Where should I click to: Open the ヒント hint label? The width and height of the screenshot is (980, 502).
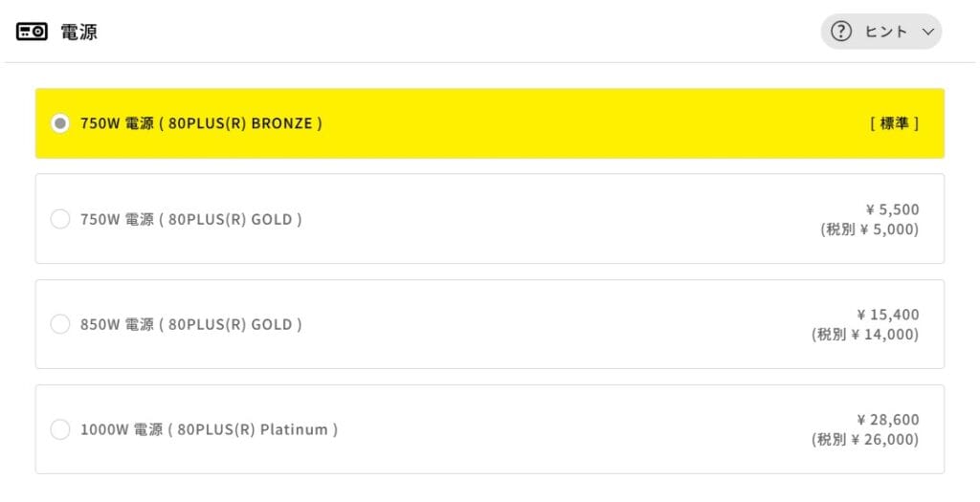pyautogui.click(x=885, y=32)
